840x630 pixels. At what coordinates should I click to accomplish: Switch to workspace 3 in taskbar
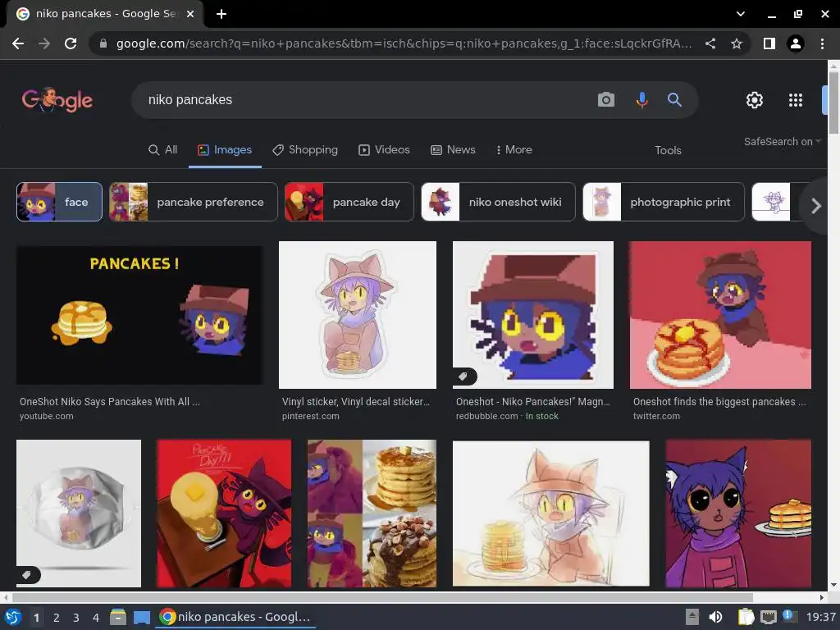point(76,618)
